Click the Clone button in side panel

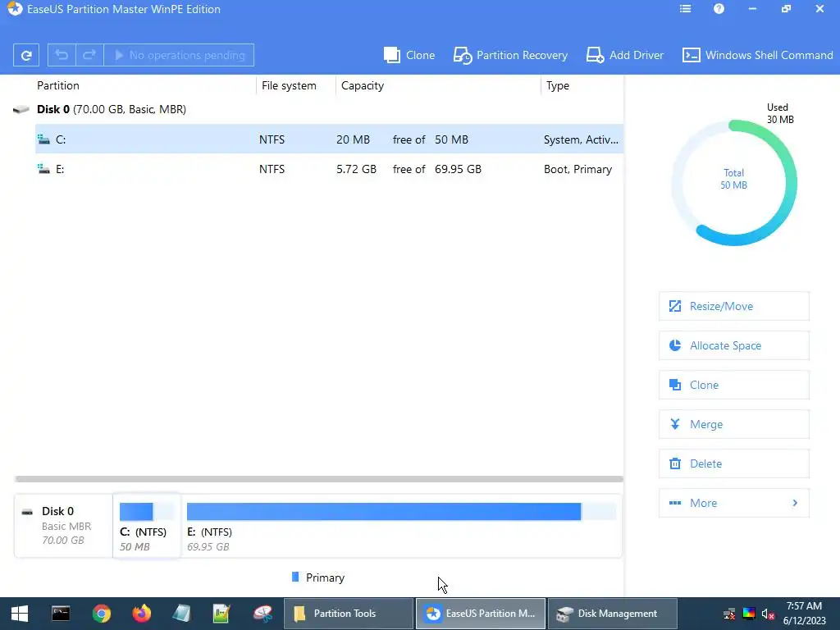734,385
